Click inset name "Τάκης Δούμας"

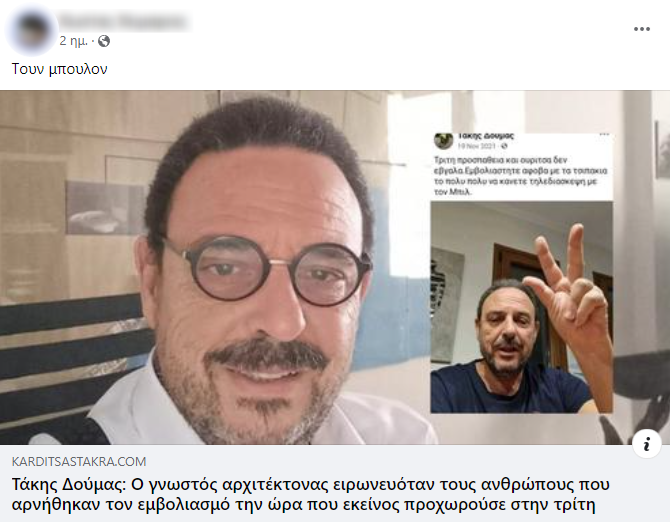485,136
